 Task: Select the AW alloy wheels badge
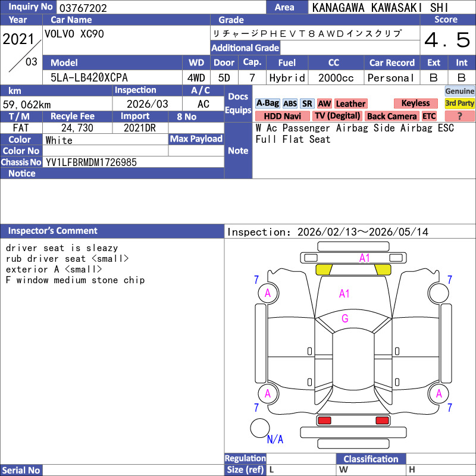pyautogui.click(x=324, y=104)
